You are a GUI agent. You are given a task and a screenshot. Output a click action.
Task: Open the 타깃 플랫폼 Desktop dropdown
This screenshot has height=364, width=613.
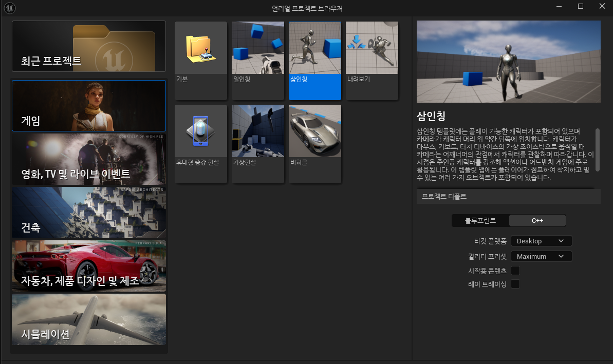click(x=542, y=241)
